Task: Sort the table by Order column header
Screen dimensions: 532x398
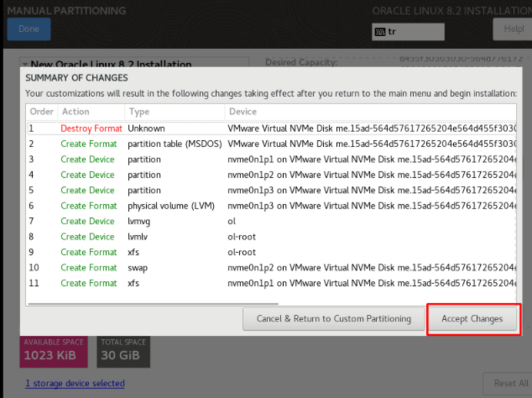Action: tap(42, 112)
